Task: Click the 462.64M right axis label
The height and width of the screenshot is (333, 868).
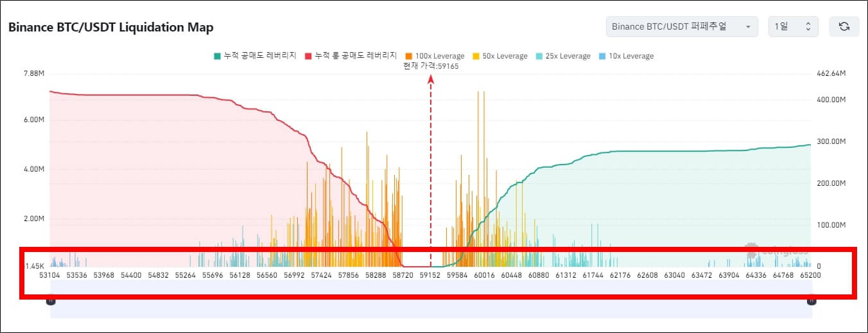Action: click(x=831, y=74)
